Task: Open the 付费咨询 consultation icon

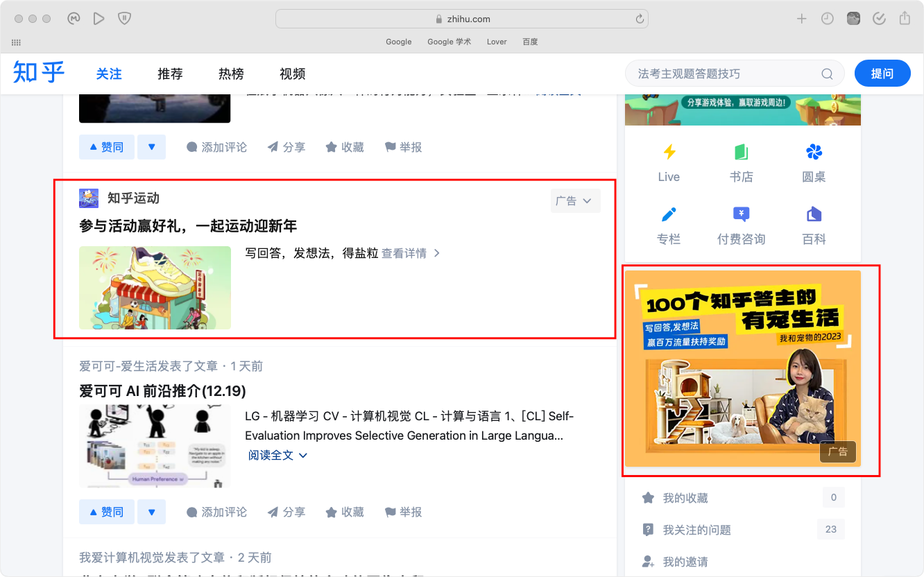Action: coord(741,214)
